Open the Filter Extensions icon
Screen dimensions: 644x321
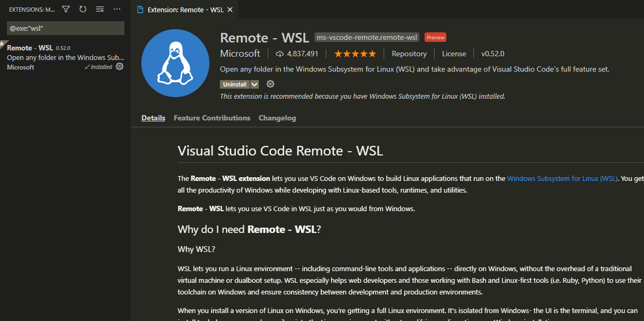65,9
